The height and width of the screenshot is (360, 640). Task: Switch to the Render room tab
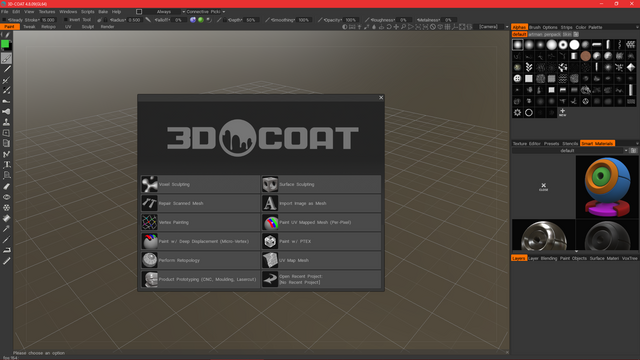pos(107,27)
